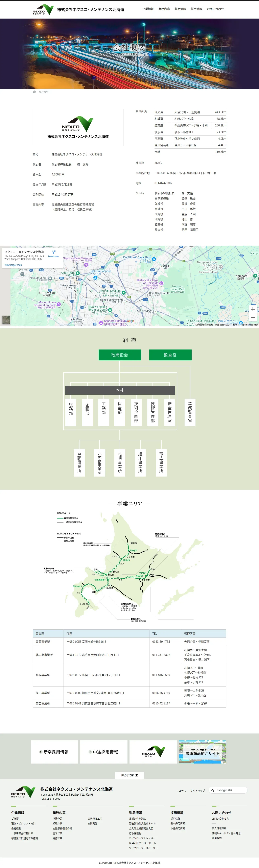Click footer link 補修工事
259x868 pixels.
[57, 838]
